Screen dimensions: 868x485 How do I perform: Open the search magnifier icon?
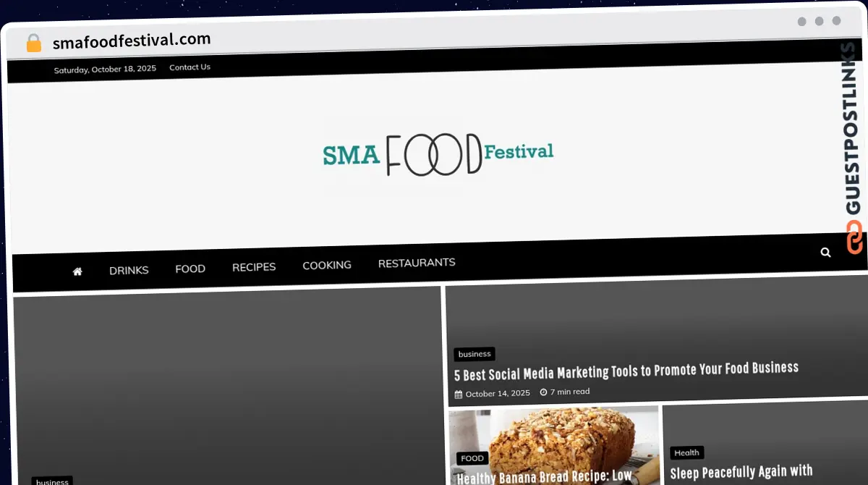(x=825, y=253)
